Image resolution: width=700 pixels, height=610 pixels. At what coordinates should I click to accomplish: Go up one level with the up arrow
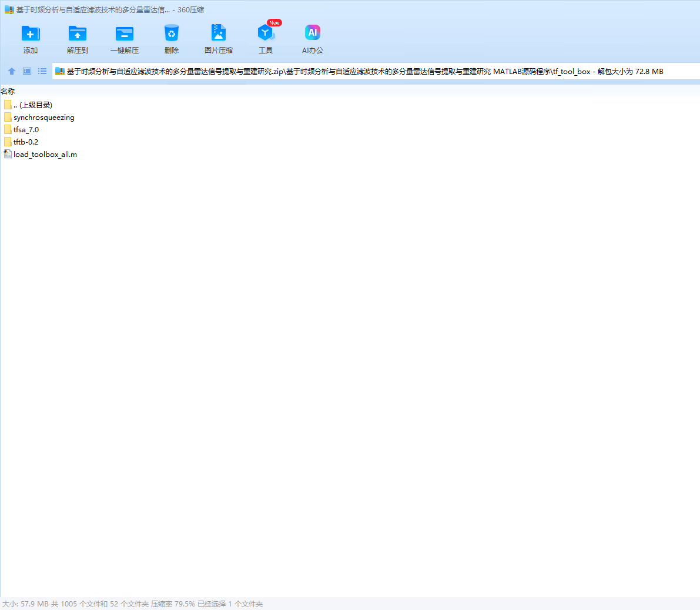coord(12,71)
